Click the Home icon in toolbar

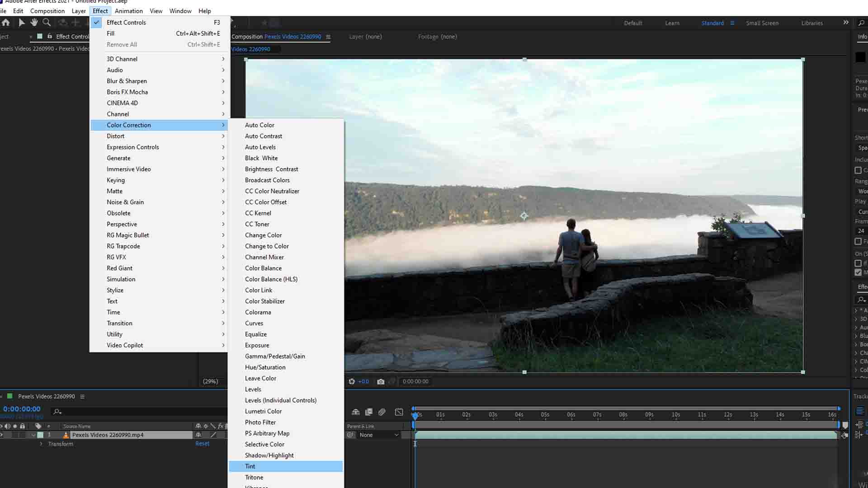pos(6,23)
